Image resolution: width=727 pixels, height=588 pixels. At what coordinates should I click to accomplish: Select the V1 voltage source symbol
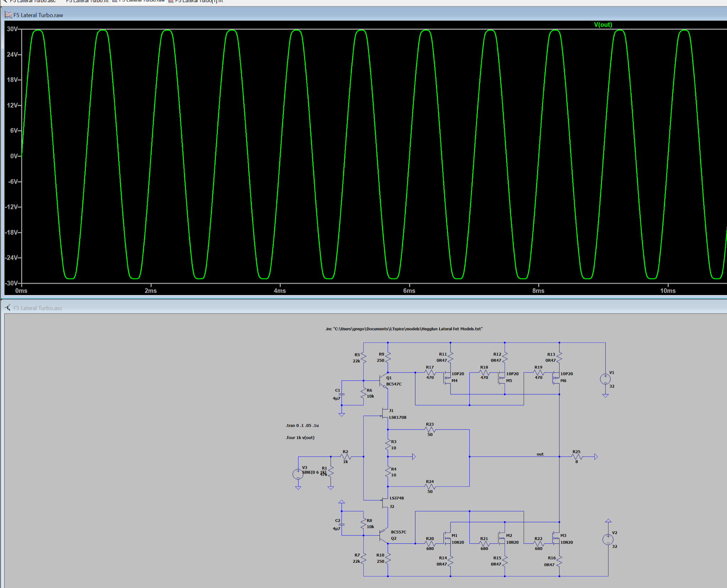605,379
